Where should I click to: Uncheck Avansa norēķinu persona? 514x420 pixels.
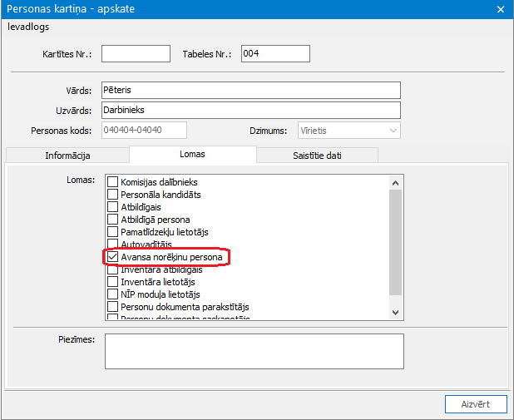pos(113,258)
